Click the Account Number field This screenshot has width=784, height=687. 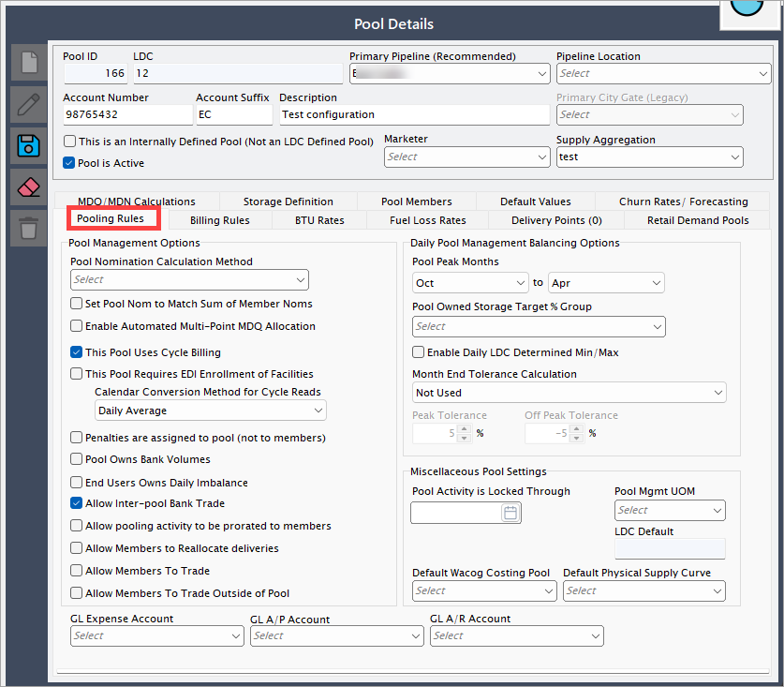(x=128, y=114)
